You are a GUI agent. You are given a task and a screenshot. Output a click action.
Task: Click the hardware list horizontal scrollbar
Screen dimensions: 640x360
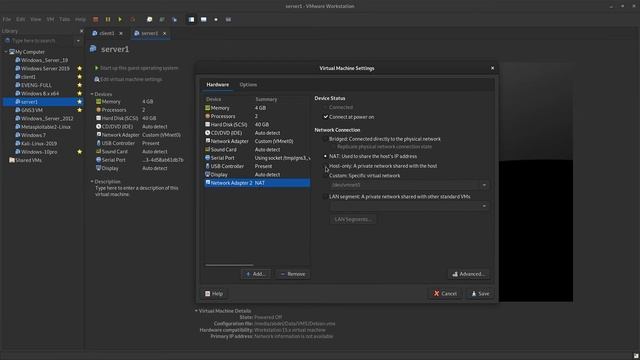tap(229, 265)
